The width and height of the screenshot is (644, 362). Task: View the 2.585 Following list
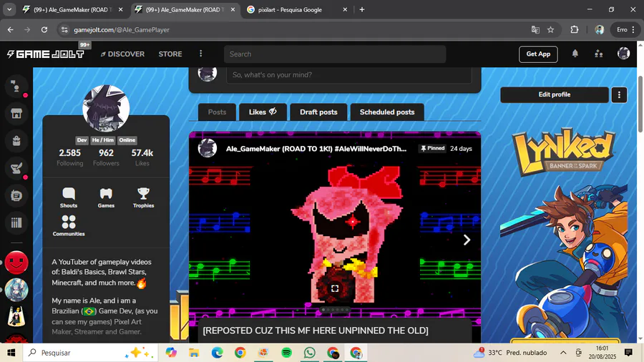pos(70,157)
